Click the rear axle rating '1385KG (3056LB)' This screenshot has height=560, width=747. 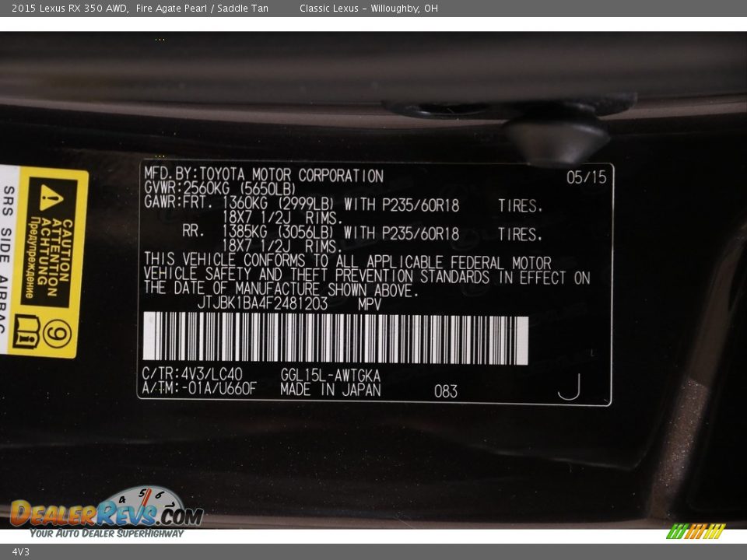[279, 233]
